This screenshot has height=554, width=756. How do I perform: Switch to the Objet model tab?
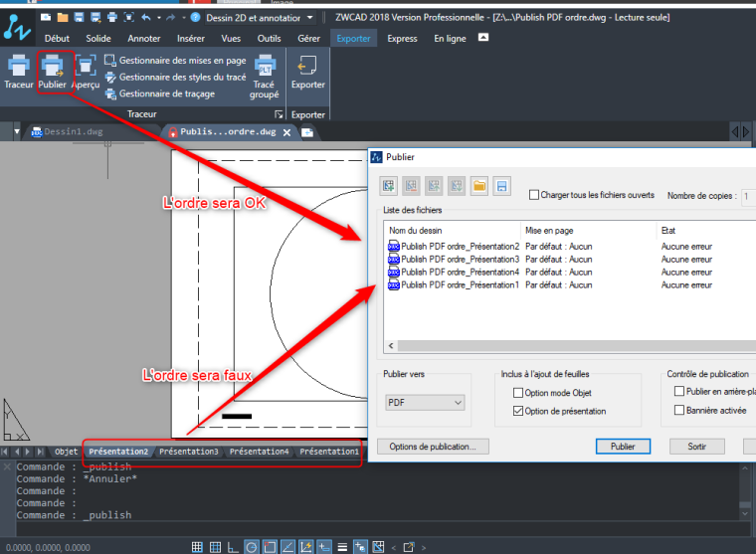click(x=66, y=452)
